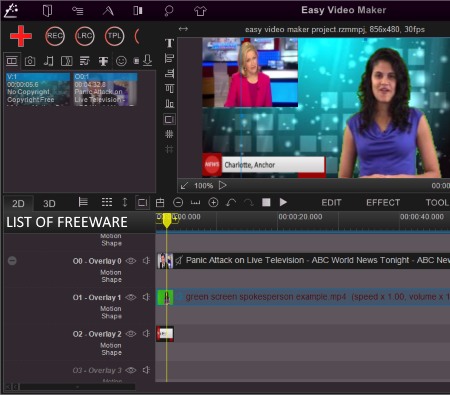The width and height of the screenshot is (450, 395).
Task: Click the magic wand icon in top bar
Action: point(11,10)
